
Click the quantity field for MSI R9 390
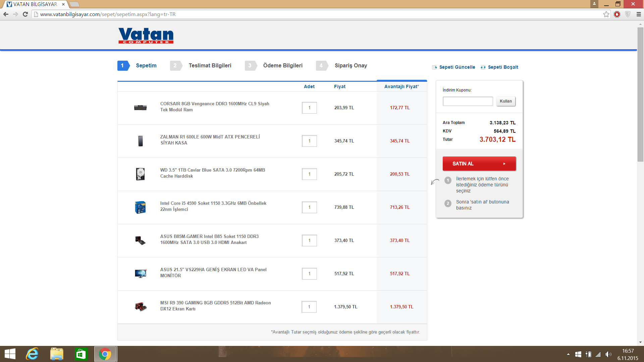coord(309,307)
